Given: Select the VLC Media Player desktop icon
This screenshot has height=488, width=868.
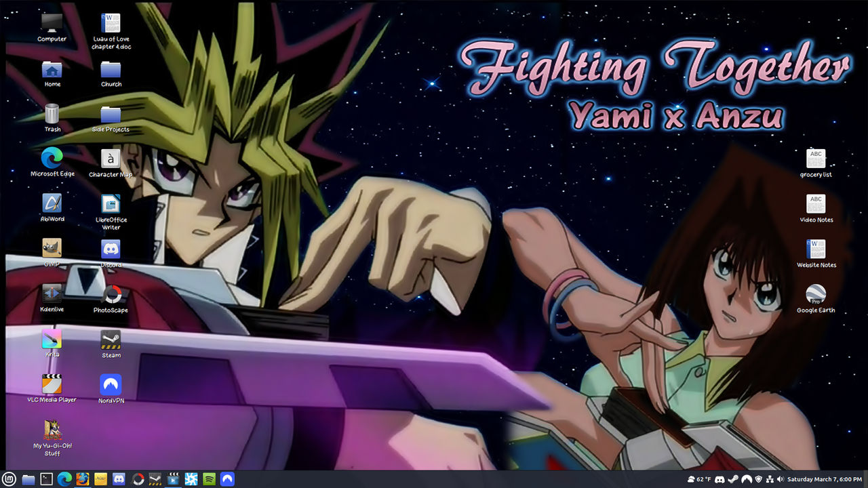Looking at the screenshot, I should (x=52, y=388).
